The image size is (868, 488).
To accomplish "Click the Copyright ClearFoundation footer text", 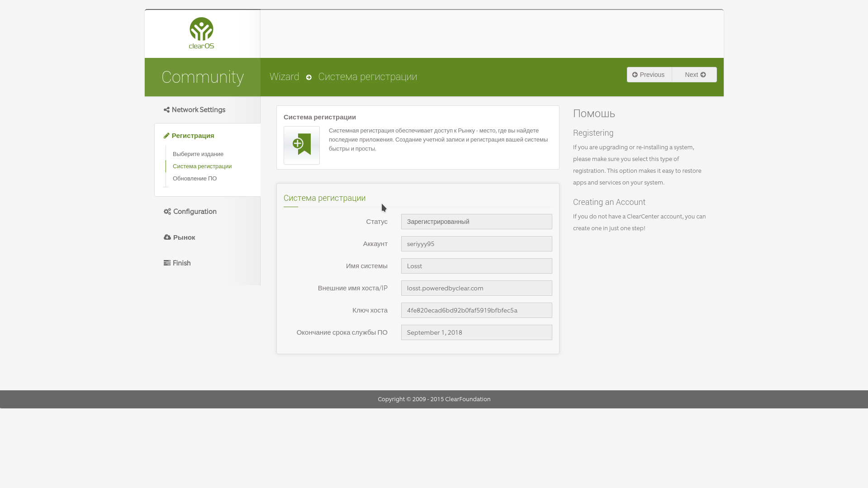I will pos(434,399).
